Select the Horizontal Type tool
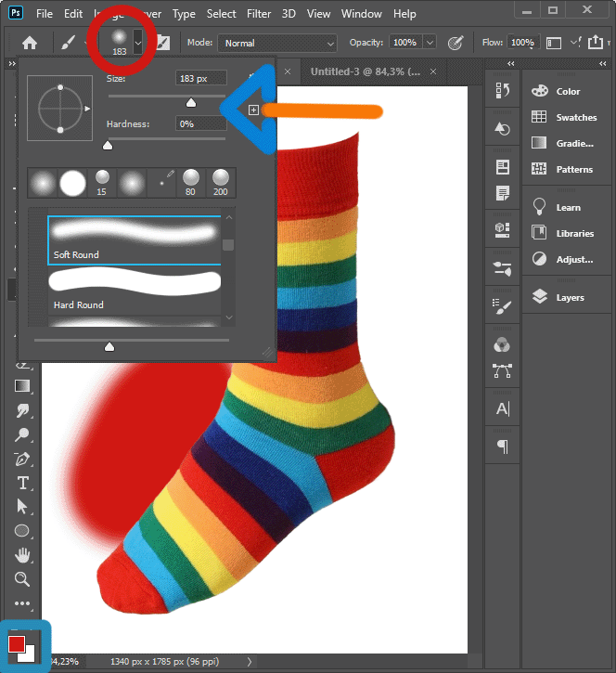 (x=23, y=483)
